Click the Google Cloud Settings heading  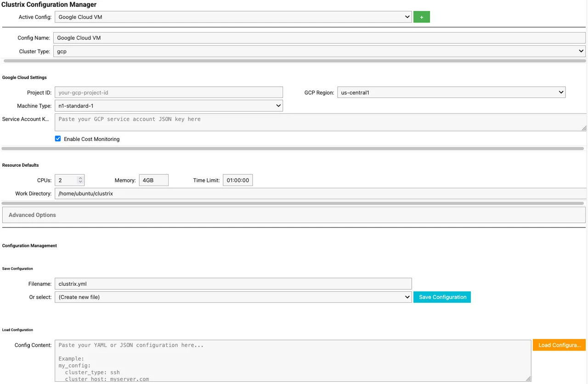point(24,78)
